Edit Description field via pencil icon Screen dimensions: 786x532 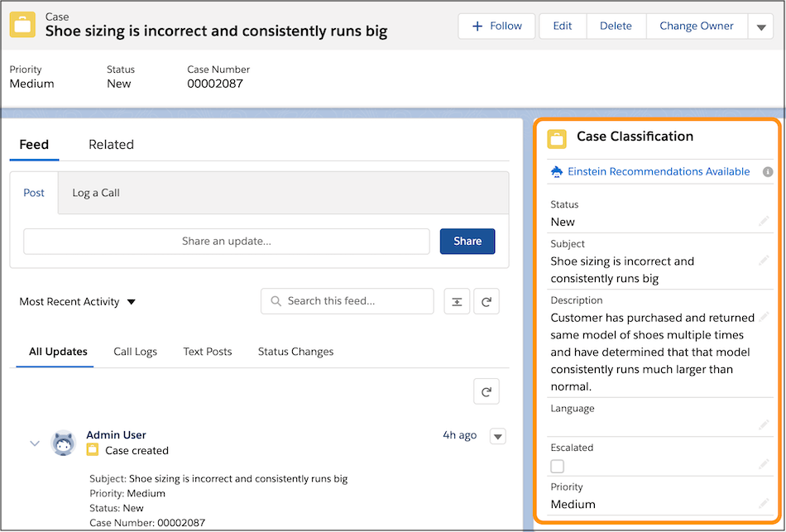[x=764, y=317]
